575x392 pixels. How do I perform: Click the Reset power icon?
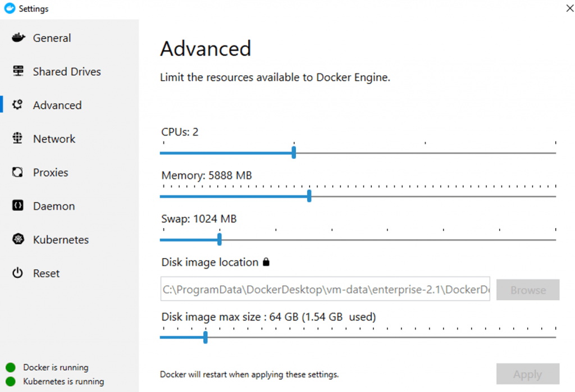[x=17, y=273]
